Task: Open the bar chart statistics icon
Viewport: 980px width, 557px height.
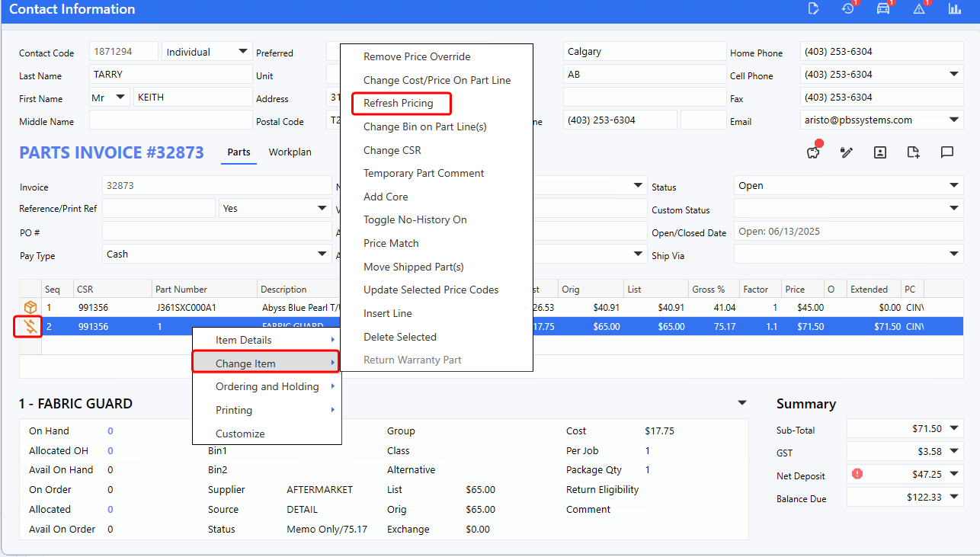Action: pos(954,8)
